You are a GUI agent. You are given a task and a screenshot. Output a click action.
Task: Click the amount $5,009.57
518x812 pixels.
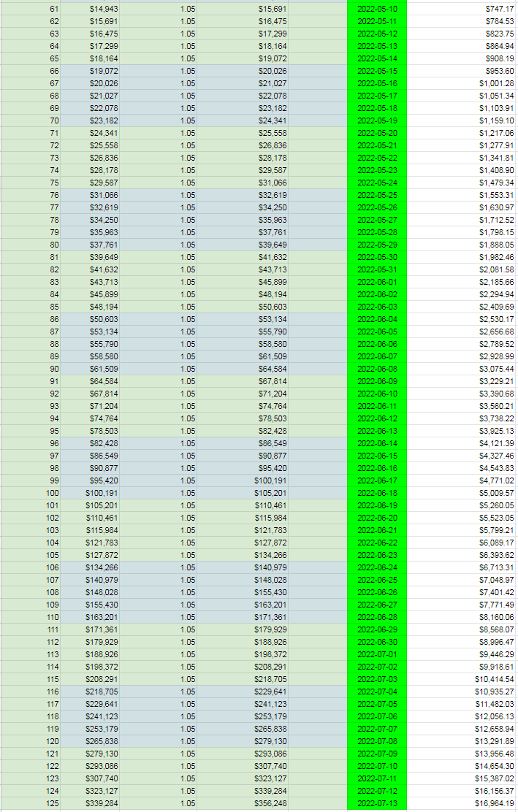(x=497, y=494)
